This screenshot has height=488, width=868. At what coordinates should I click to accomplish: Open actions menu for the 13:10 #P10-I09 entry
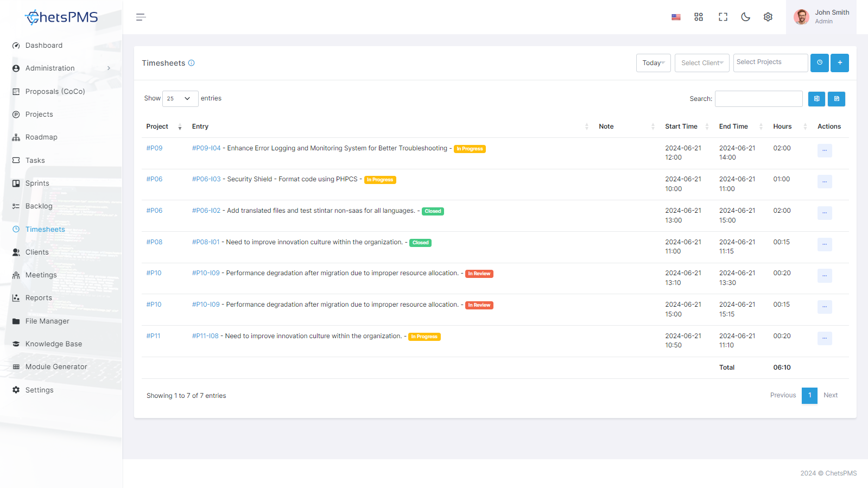tap(825, 276)
